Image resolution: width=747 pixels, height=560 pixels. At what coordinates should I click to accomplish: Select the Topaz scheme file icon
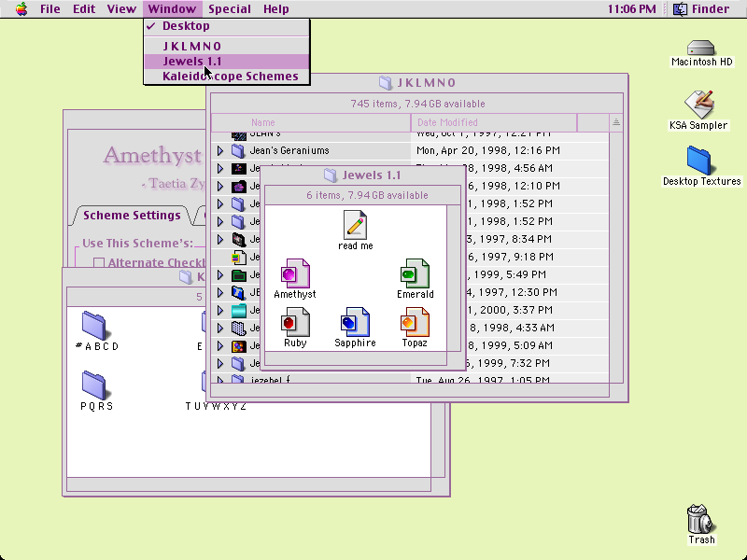[x=415, y=322]
